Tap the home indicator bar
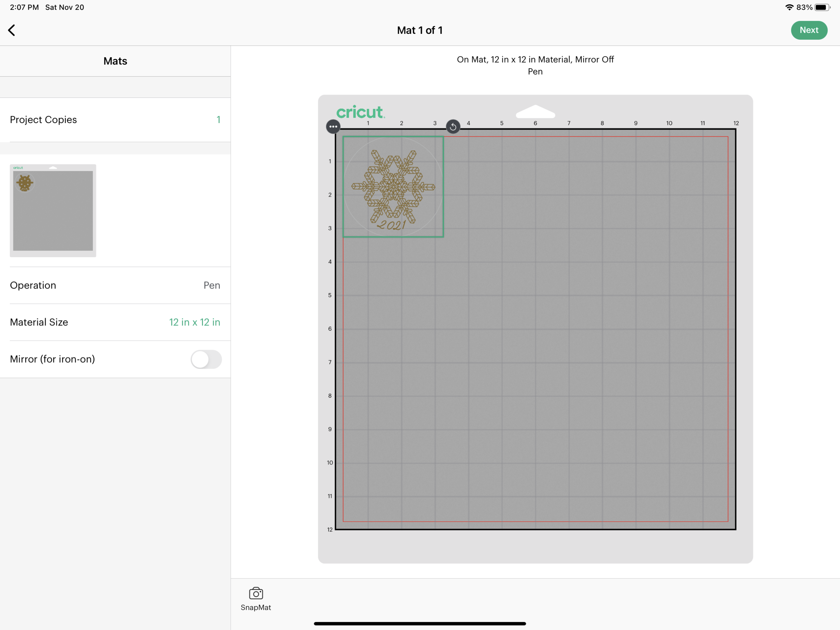Image resolution: width=840 pixels, height=630 pixels. pyautogui.click(x=420, y=624)
